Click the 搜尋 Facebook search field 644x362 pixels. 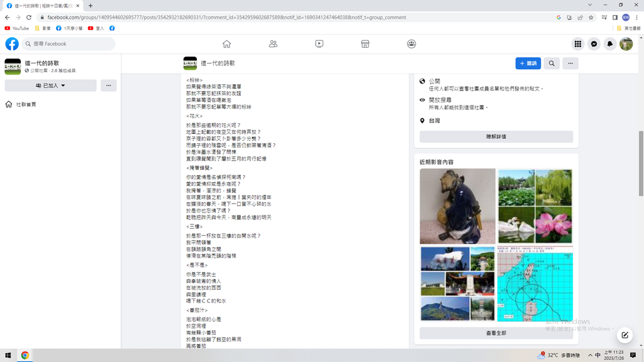click(x=69, y=44)
